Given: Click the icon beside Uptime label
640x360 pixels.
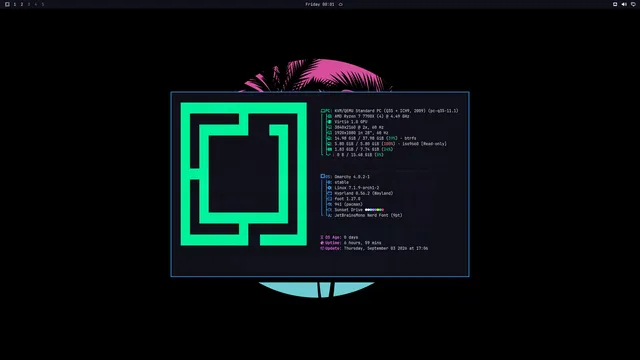Looking at the screenshot, I should click(322, 243).
